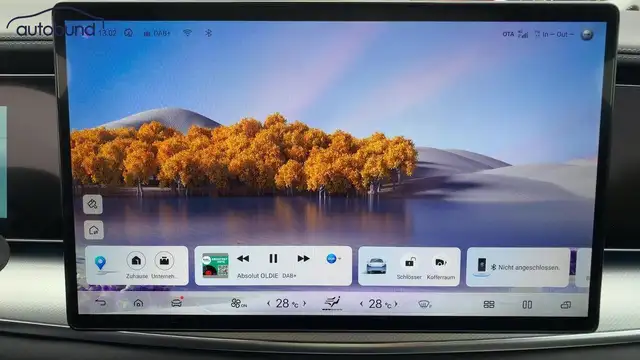Open the recent windows switcher

[x=565, y=305]
